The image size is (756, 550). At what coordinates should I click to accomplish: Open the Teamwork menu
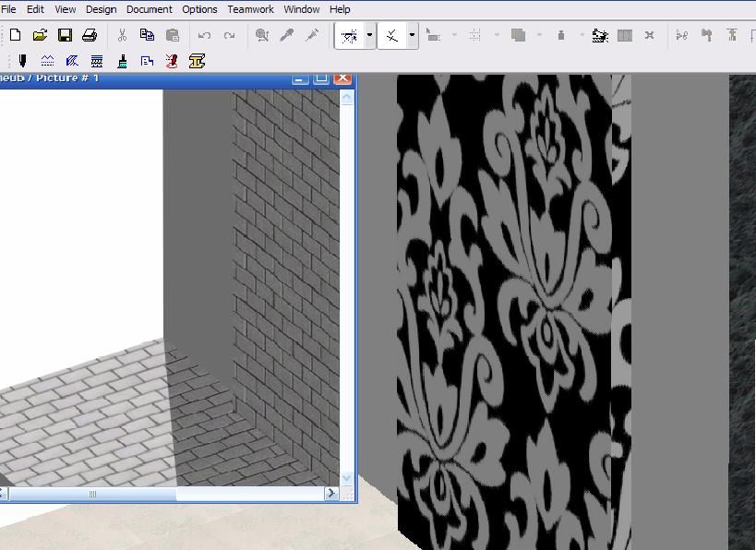[250, 9]
